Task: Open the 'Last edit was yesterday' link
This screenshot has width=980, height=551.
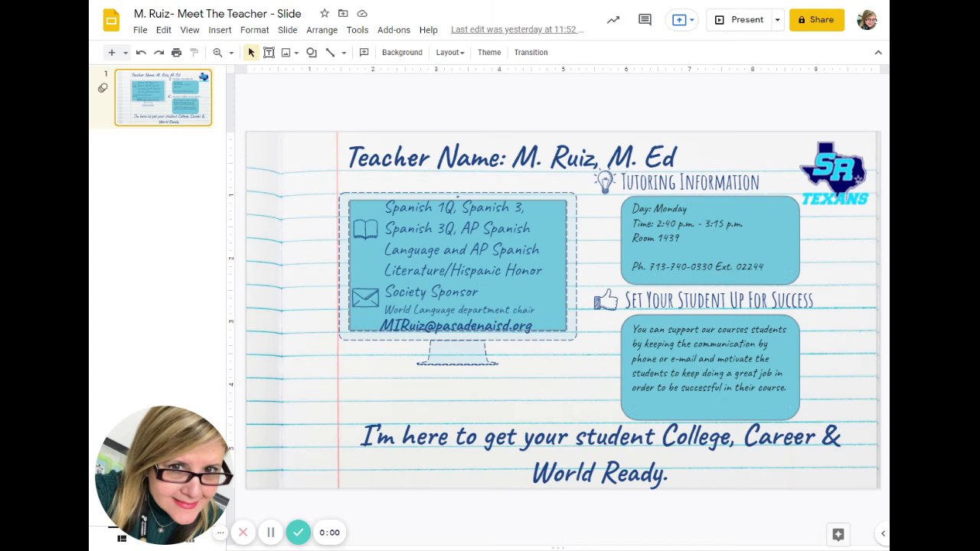Action: 517,30
